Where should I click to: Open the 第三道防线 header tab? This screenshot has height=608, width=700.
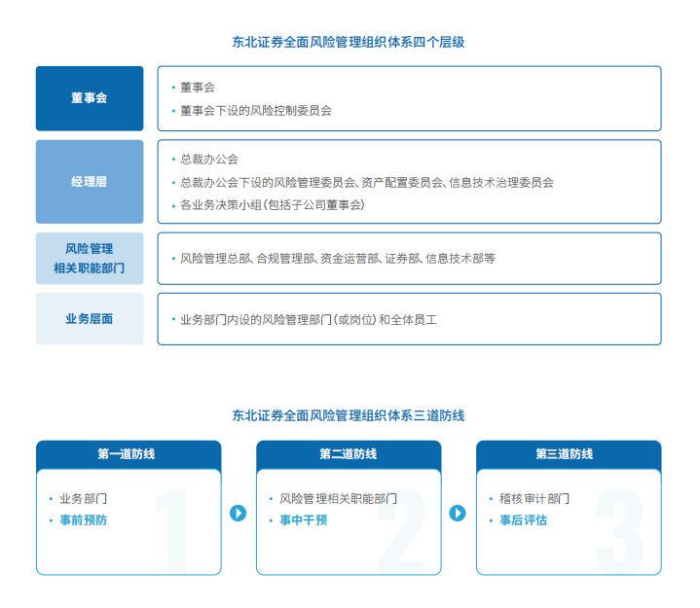568,454
